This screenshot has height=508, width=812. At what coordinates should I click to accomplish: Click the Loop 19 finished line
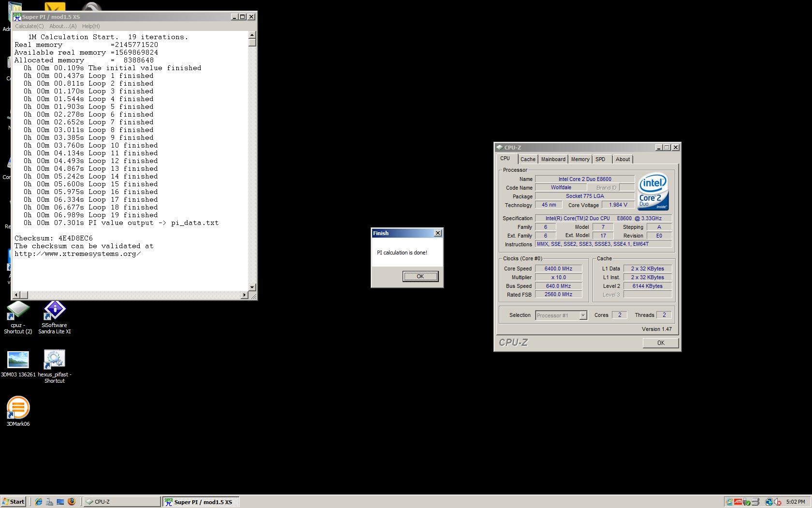tap(91, 215)
